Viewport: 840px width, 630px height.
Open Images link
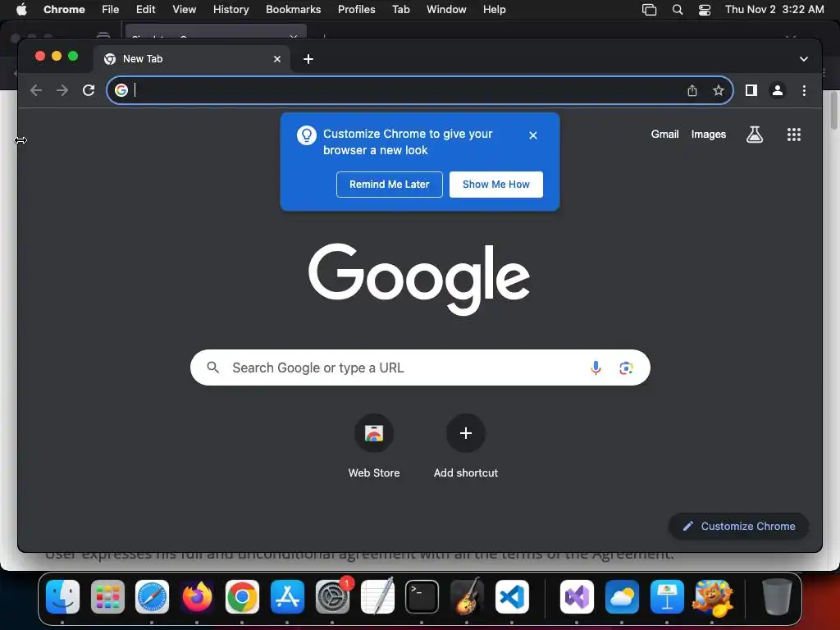(708, 135)
